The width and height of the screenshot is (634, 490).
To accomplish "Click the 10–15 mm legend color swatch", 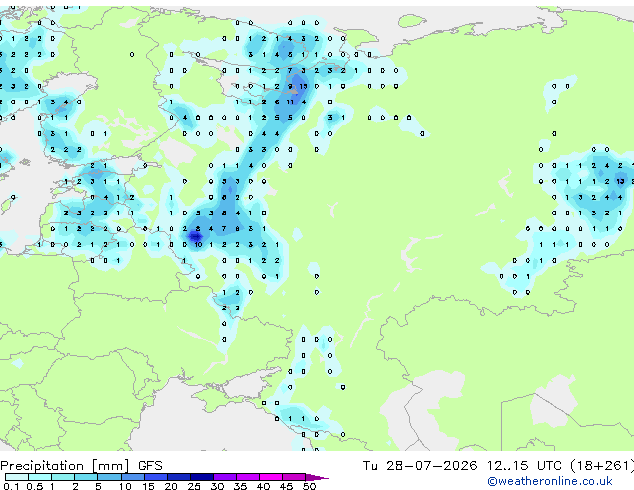I will [133, 477].
